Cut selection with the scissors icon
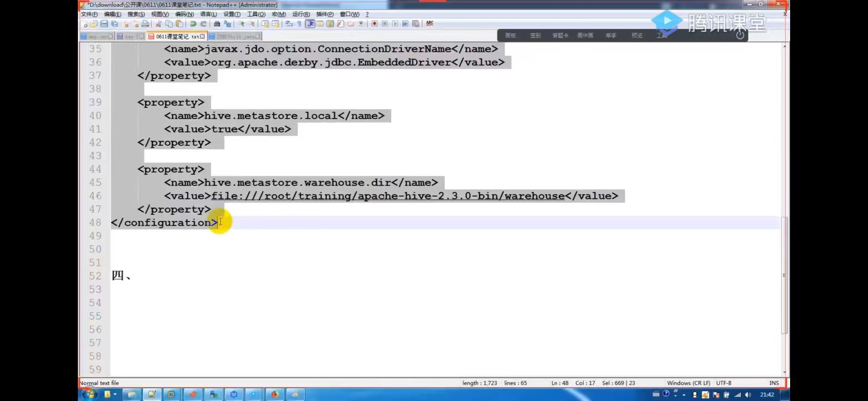 click(159, 24)
